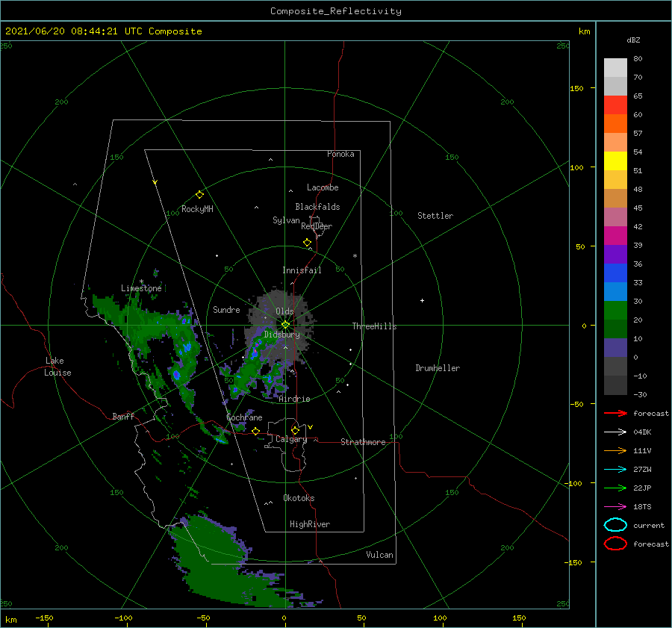Click the Innisfail label
The height and width of the screenshot is (628, 672).
[302, 270]
